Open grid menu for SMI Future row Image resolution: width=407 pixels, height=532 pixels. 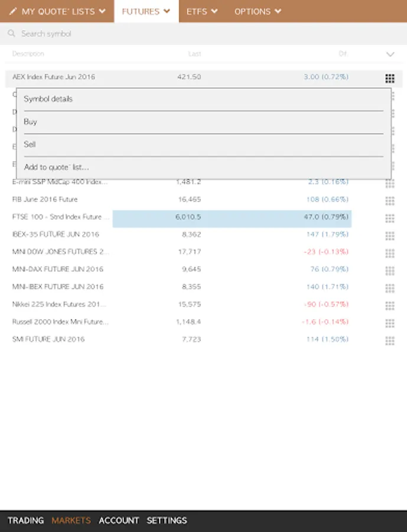coord(389,340)
